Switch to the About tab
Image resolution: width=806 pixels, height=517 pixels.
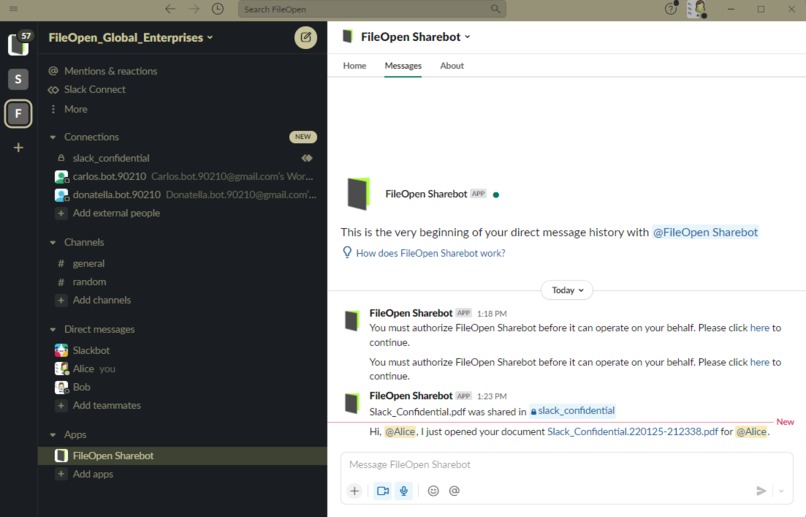pos(452,66)
